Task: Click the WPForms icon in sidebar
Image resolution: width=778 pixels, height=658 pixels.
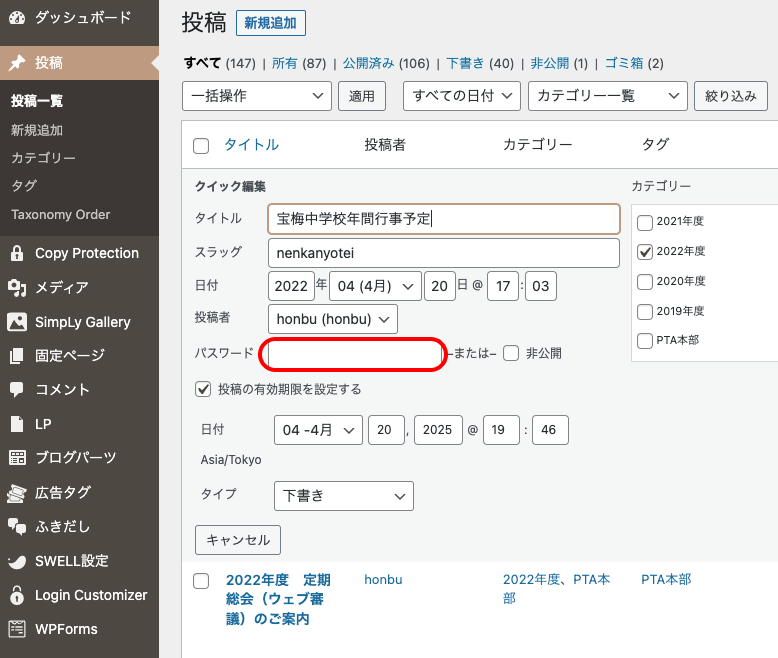Action: pos(17,629)
